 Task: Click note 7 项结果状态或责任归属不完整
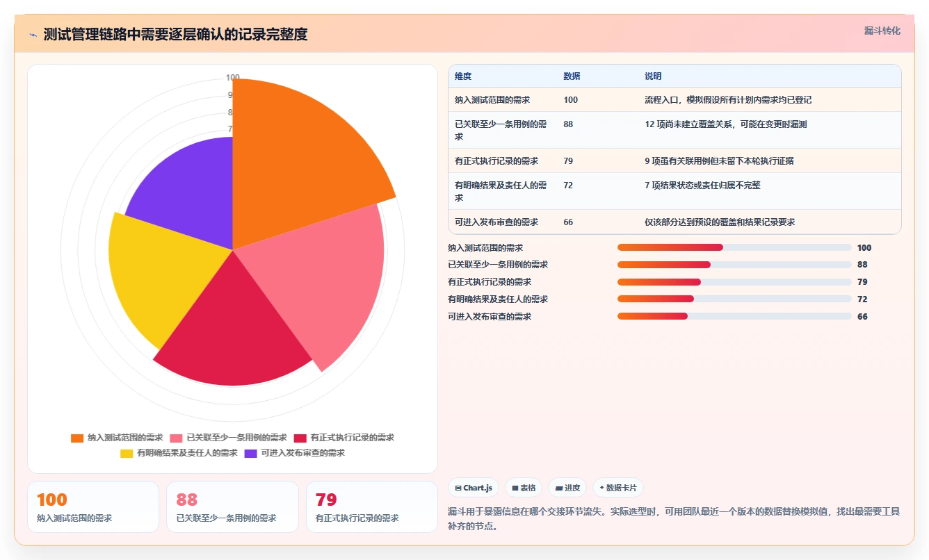pos(702,186)
